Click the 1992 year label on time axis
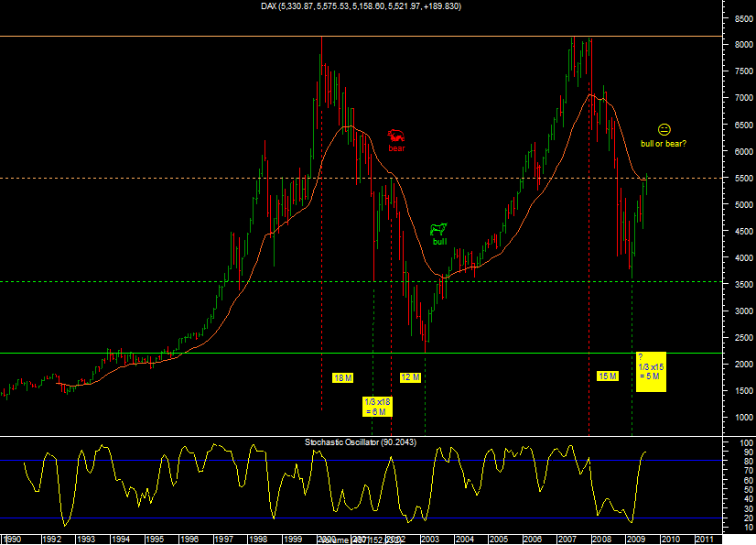756x545 pixels. (51, 540)
